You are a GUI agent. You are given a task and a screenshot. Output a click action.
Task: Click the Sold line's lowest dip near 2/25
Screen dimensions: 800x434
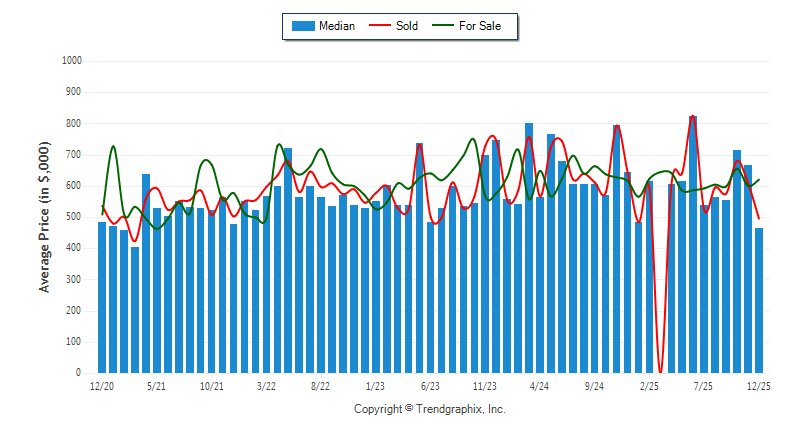pyautogui.click(x=660, y=368)
